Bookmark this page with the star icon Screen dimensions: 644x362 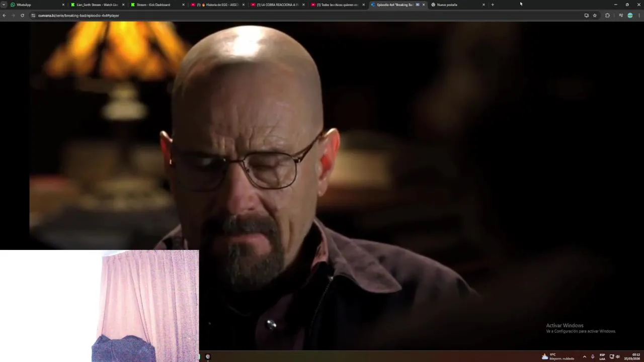click(x=595, y=16)
